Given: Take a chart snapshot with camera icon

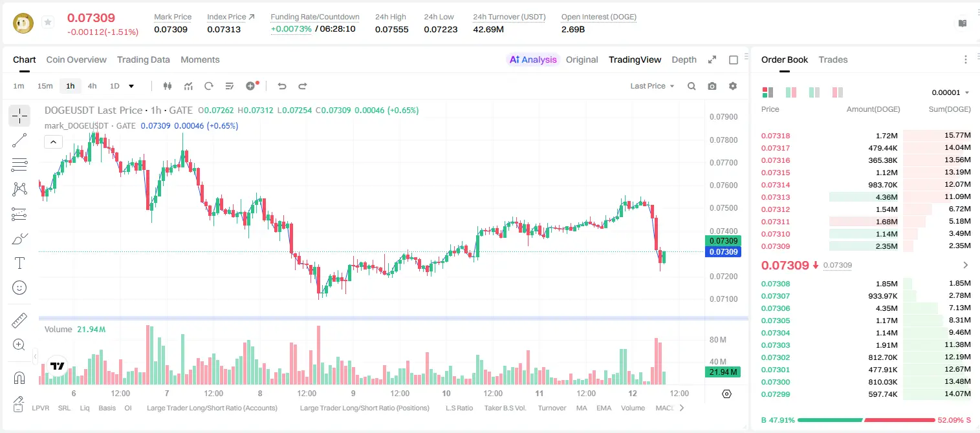Looking at the screenshot, I should 712,86.
